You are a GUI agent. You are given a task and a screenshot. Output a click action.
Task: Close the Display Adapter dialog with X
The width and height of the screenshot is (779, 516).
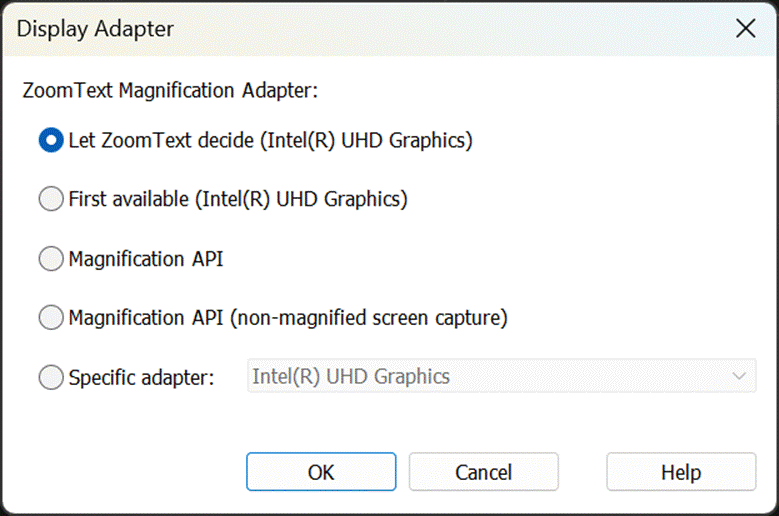pyautogui.click(x=745, y=29)
